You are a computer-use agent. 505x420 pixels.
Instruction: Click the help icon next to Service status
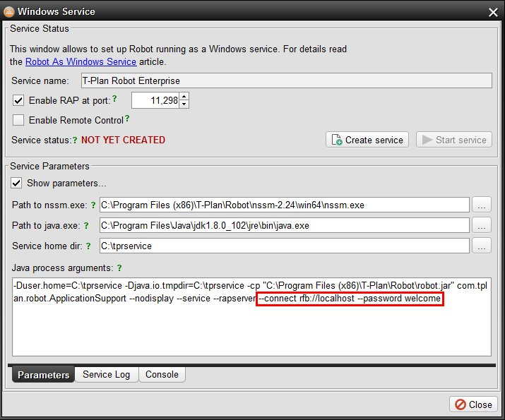click(x=76, y=140)
